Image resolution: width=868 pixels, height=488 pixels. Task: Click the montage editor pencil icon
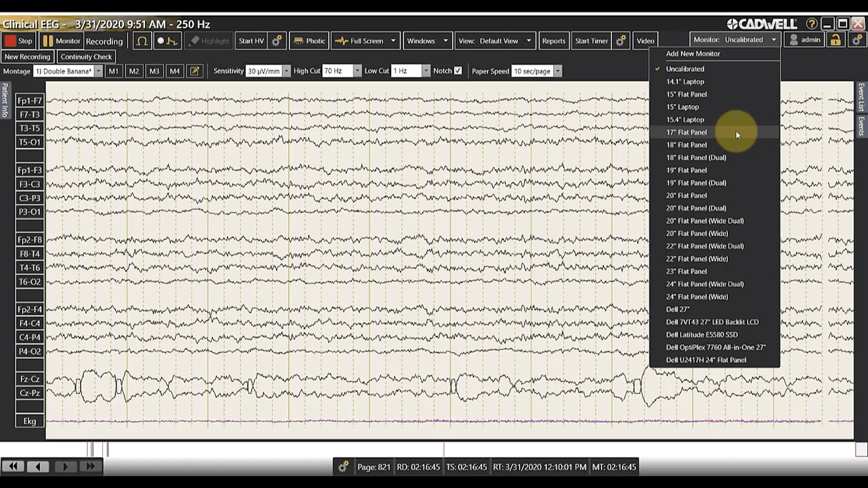[x=195, y=71]
